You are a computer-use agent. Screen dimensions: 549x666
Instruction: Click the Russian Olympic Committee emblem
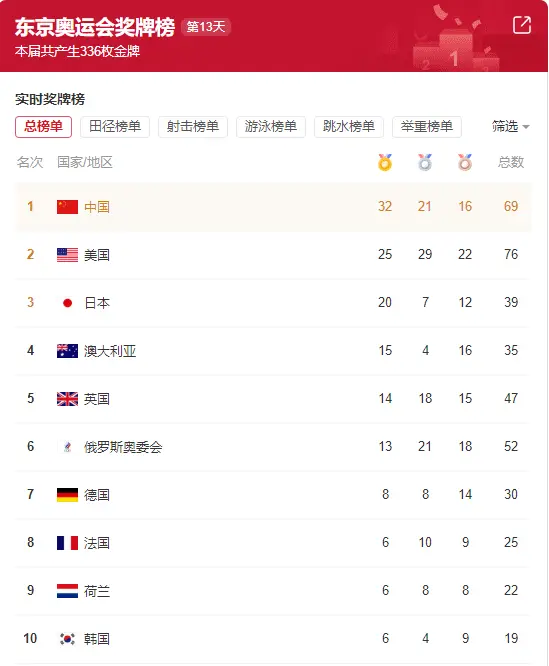68,447
